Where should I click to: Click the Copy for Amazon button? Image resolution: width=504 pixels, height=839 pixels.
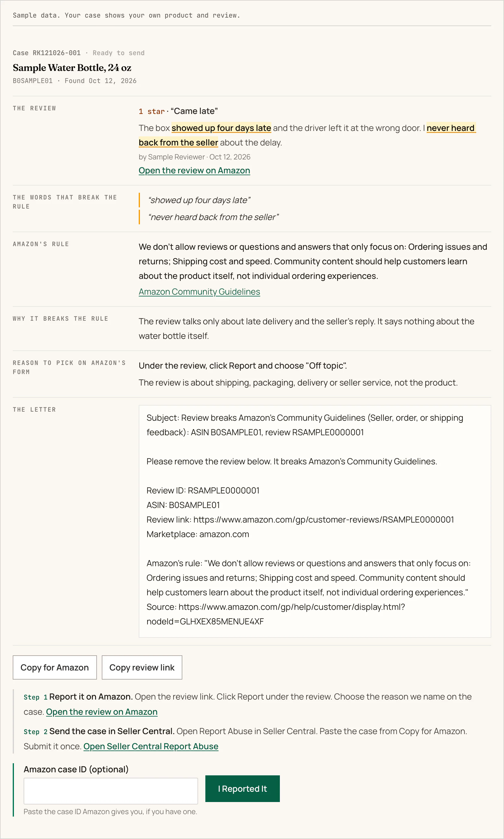click(x=55, y=667)
